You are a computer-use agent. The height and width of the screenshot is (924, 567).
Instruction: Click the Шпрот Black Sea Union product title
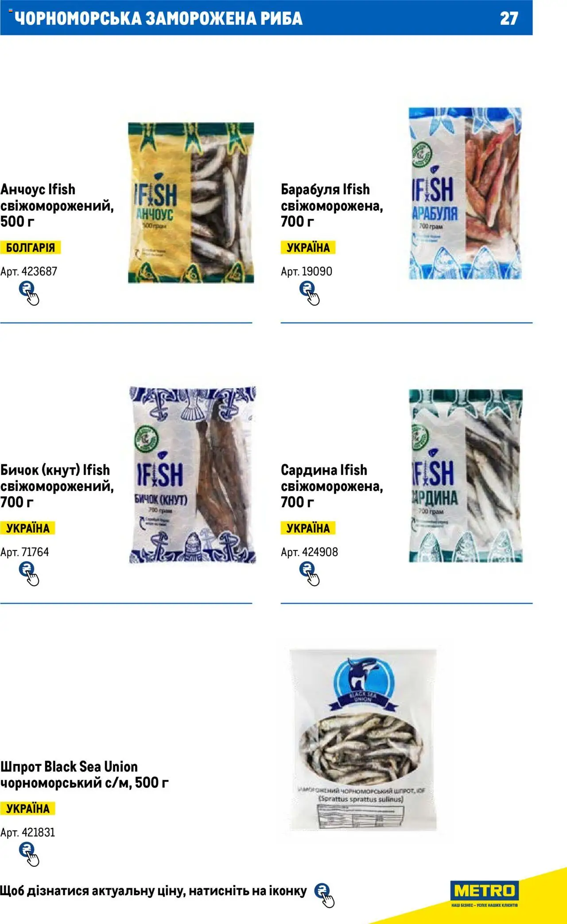pyautogui.click(x=84, y=774)
